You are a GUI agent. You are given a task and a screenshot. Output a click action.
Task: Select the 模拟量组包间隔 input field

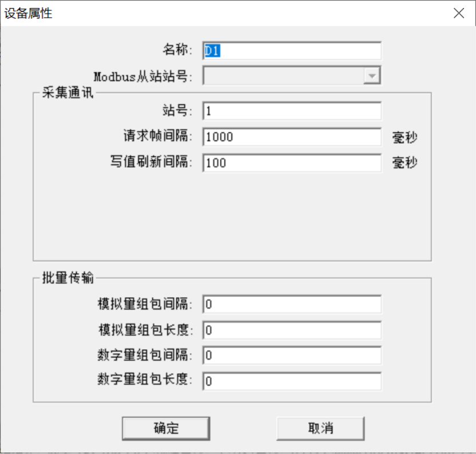(292, 304)
